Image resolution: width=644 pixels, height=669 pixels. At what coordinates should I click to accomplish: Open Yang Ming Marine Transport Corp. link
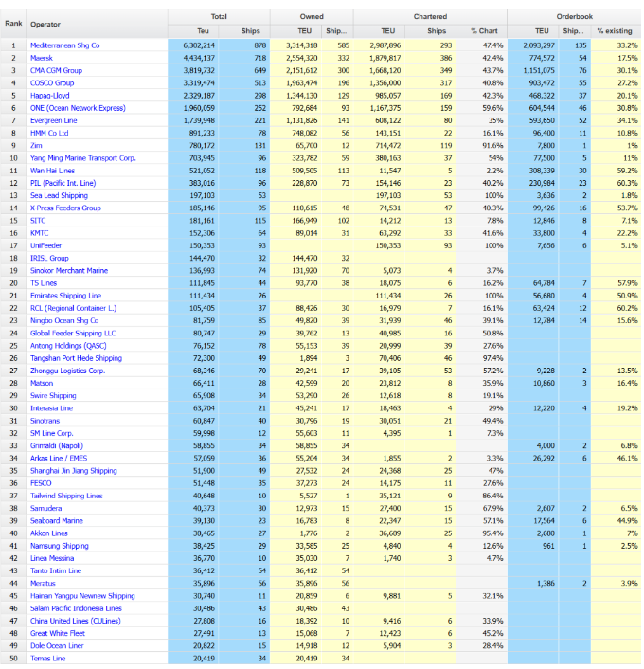pyautogui.click(x=83, y=158)
